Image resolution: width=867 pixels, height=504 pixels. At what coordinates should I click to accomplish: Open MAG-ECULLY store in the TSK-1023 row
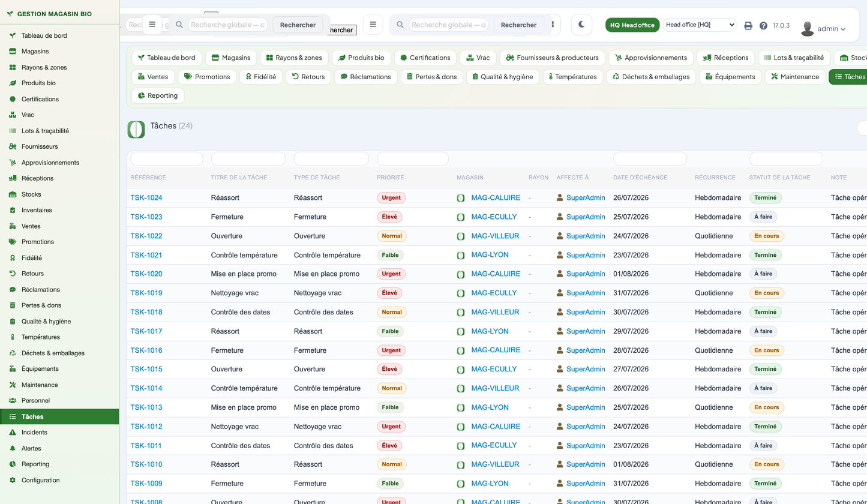[x=494, y=216]
